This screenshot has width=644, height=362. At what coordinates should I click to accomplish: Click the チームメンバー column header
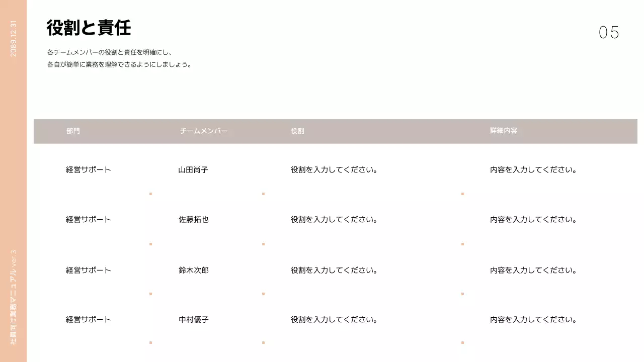(204, 131)
